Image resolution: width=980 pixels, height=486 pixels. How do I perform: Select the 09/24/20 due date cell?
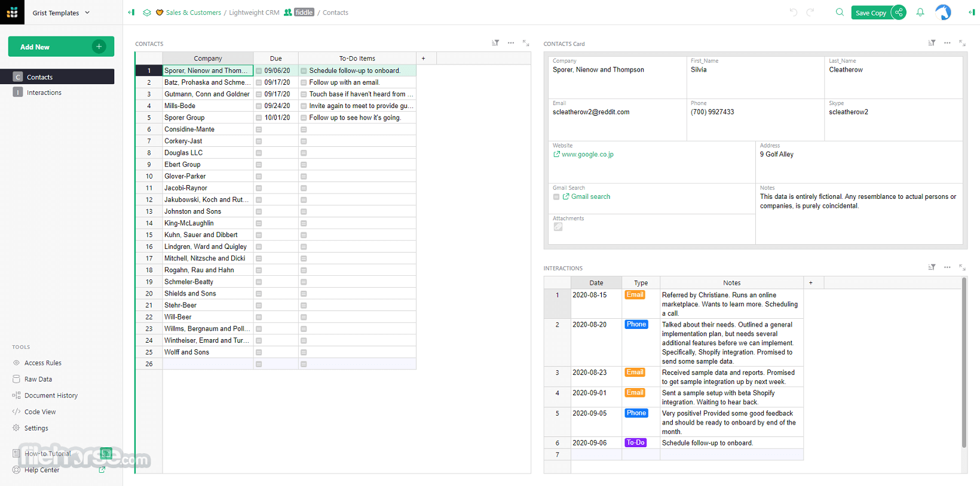(276, 106)
